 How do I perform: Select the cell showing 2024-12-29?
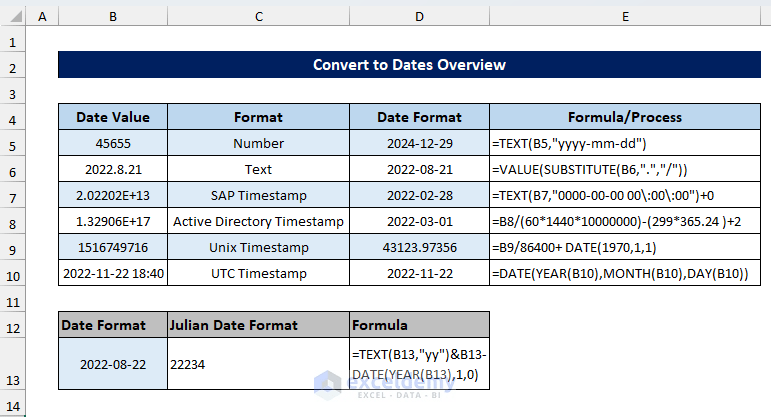click(x=419, y=143)
